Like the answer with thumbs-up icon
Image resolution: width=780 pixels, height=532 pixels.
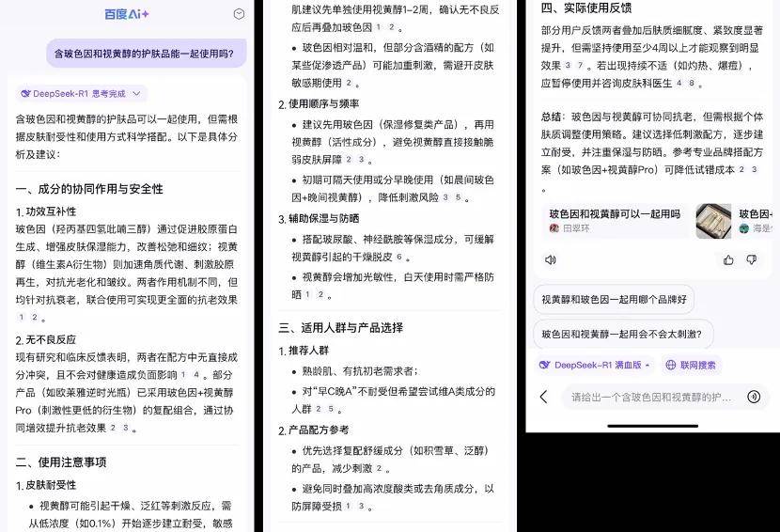coord(728,259)
